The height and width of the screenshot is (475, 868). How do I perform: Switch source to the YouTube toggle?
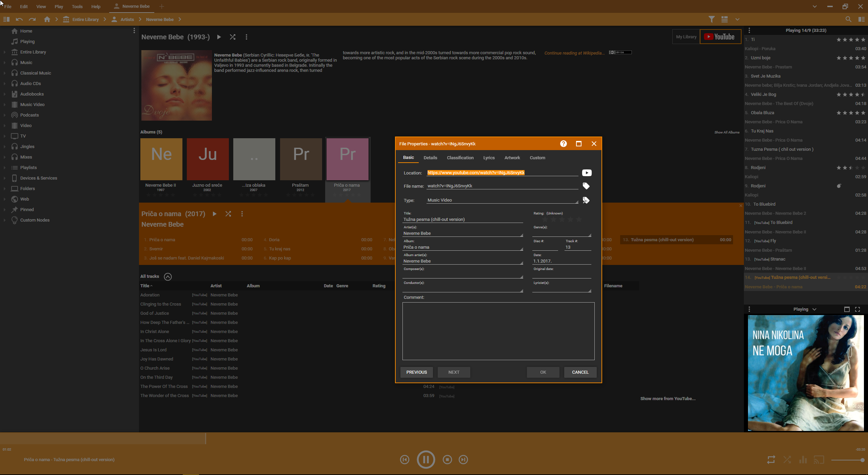(x=720, y=37)
